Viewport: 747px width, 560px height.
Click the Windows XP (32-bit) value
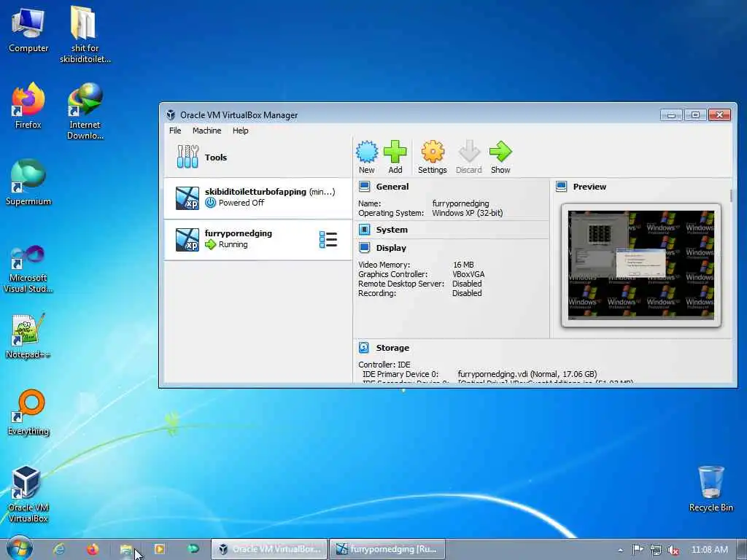[467, 213]
